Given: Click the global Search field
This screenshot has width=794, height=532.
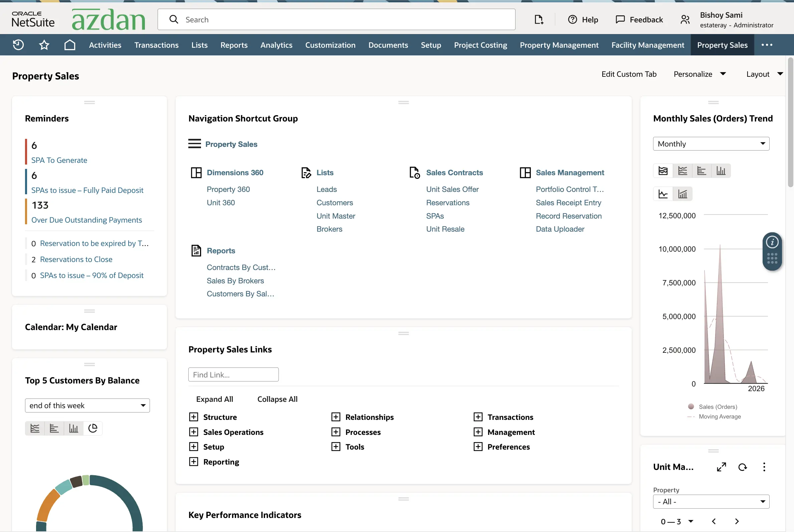Looking at the screenshot, I should point(337,19).
